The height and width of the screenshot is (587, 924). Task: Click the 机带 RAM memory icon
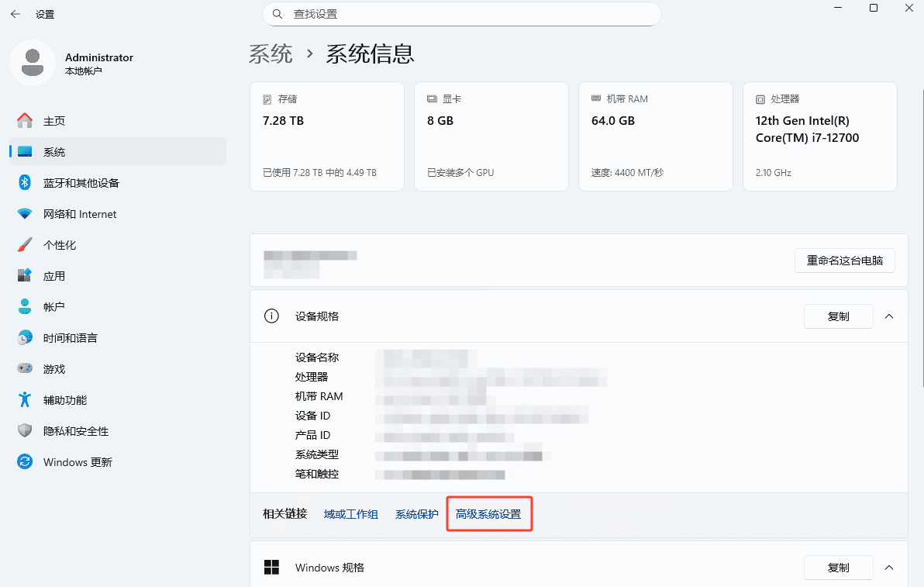(596, 99)
